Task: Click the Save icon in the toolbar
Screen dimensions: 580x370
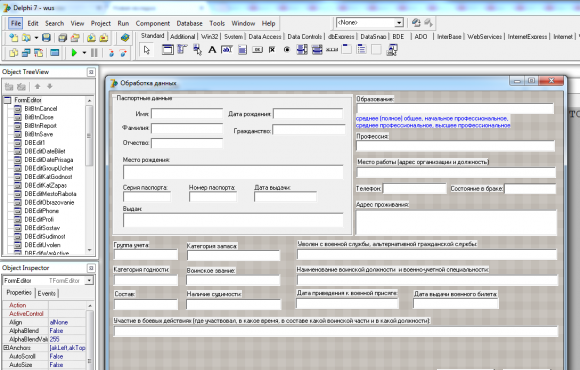Action: [46, 37]
